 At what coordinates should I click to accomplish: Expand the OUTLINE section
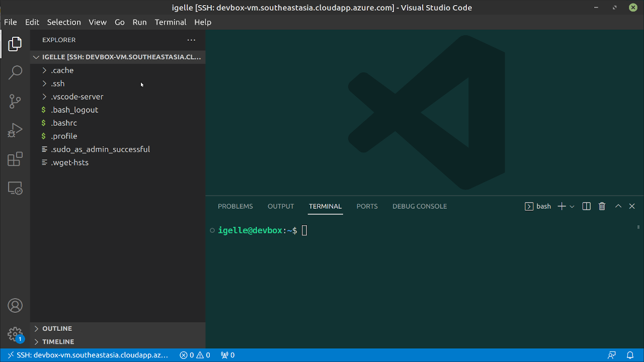click(x=118, y=328)
